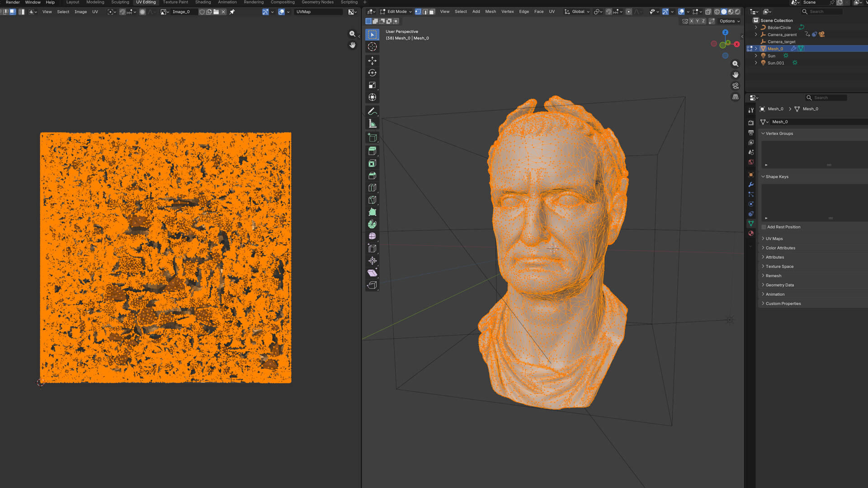Image resolution: width=868 pixels, height=488 pixels.
Task: Pick the 3D Cursor tool
Action: point(372,47)
